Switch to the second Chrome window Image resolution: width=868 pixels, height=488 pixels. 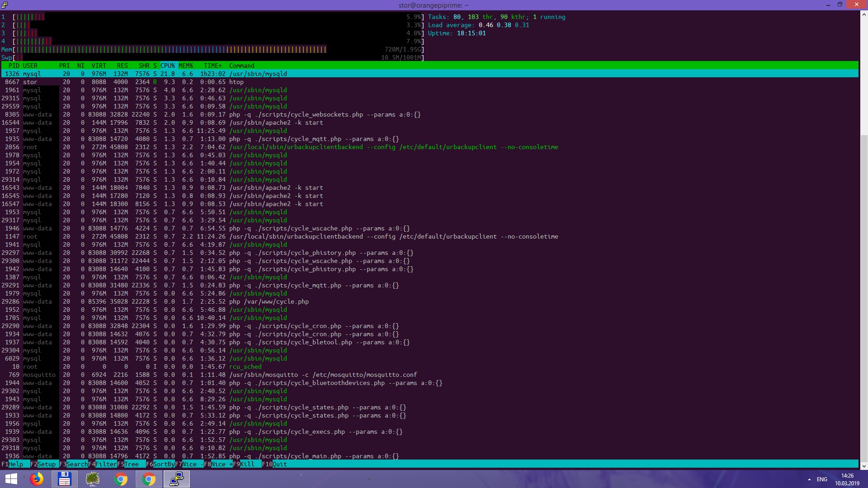tap(149, 479)
